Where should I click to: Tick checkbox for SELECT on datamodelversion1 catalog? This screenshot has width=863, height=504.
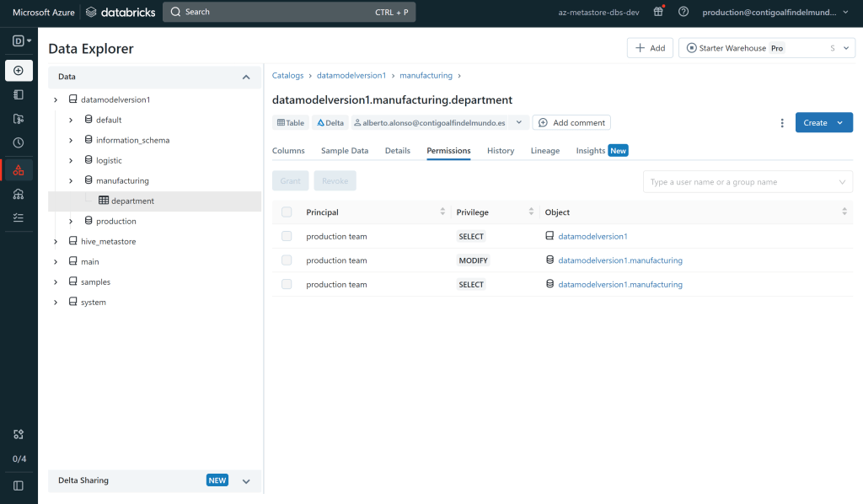coord(287,237)
